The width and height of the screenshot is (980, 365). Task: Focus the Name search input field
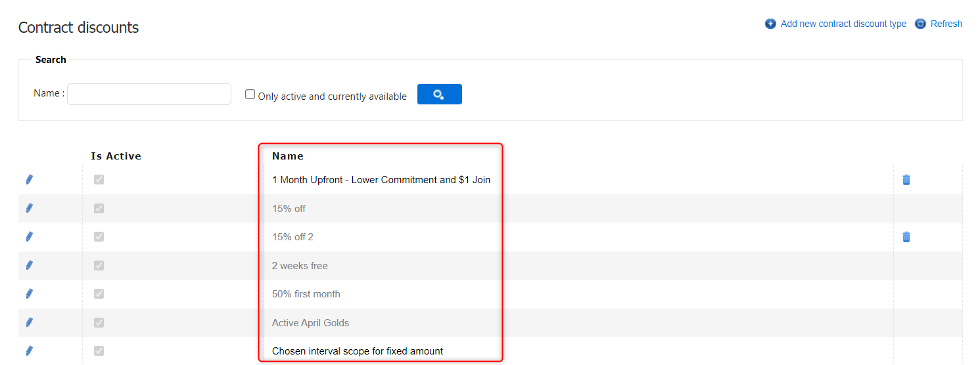[x=149, y=95]
